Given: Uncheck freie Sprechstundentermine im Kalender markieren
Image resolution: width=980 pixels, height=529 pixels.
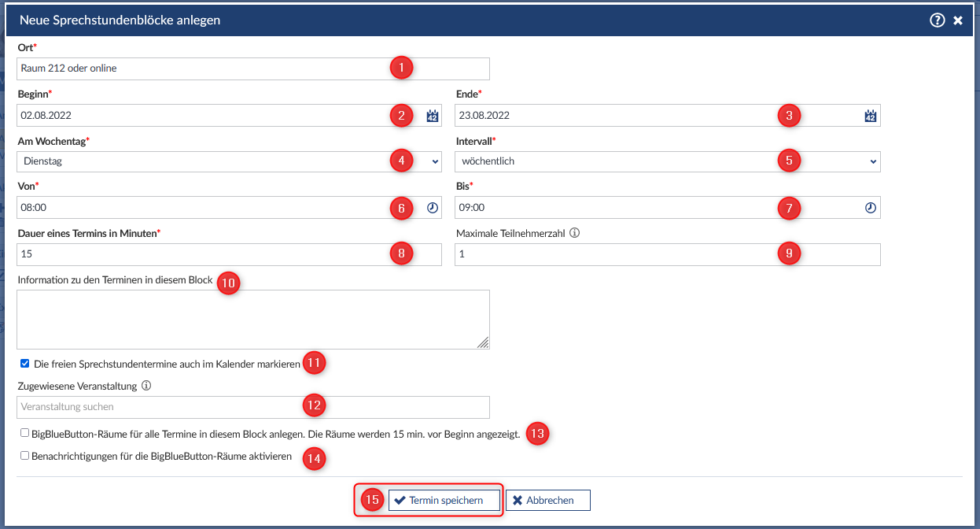Looking at the screenshot, I should point(25,364).
